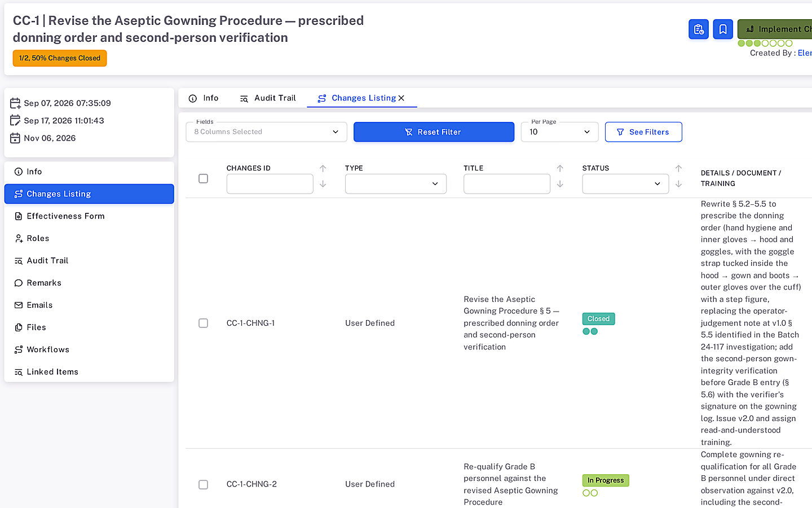The image size is (812, 508).
Task: Sort Title column ascending arrow
Action: tap(560, 168)
